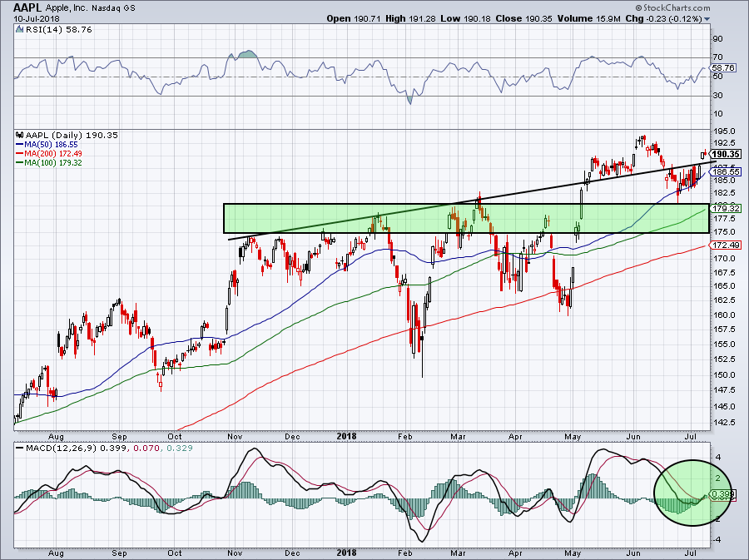Viewport: 749px width, 560px height.
Task: Click the blue MA(50) line swatch
Action: coord(20,145)
